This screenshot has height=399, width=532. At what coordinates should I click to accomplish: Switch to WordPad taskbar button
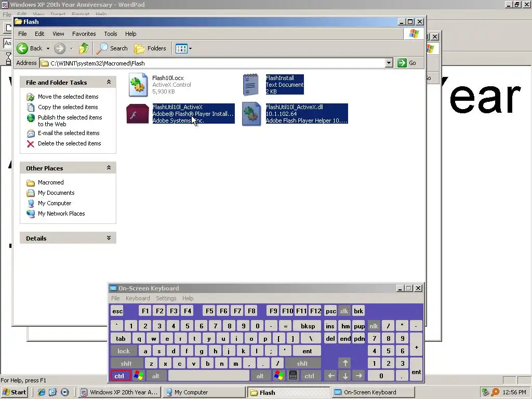click(x=120, y=392)
